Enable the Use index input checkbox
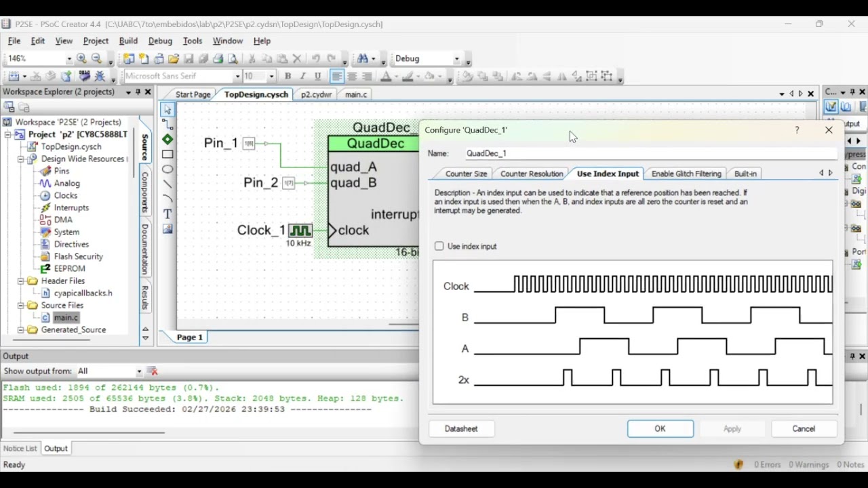Viewport: 868px width, 488px height. [x=439, y=246]
